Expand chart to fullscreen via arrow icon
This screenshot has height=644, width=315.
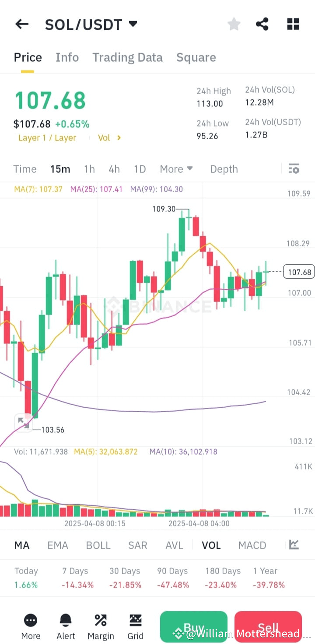[24, 422]
